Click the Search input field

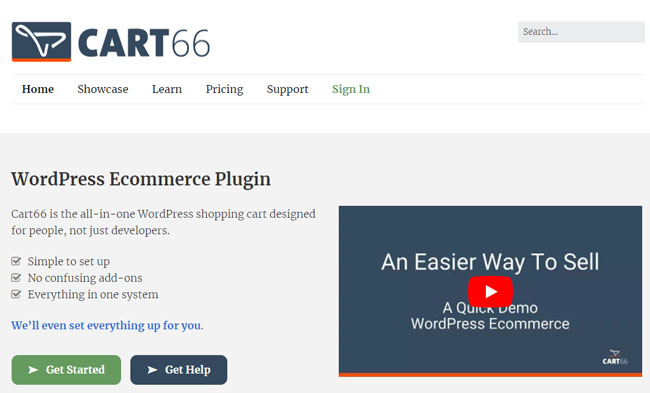(x=581, y=32)
